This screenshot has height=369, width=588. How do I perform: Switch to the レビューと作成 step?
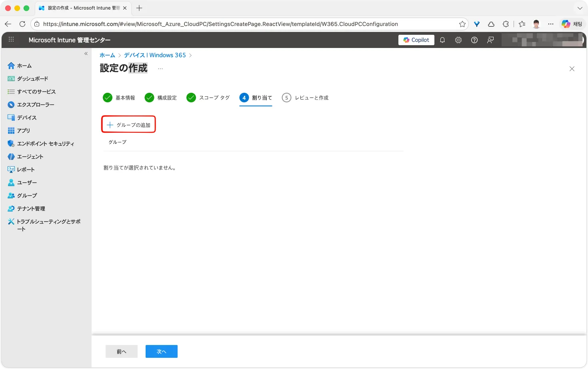click(x=305, y=98)
